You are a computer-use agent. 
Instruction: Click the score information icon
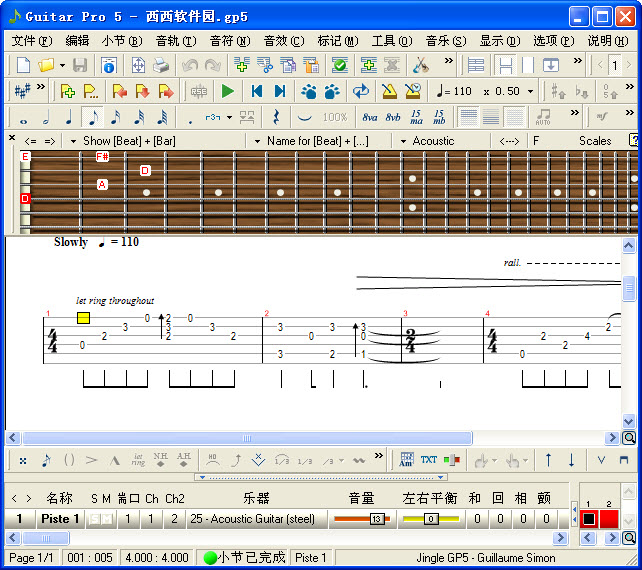click(x=109, y=65)
